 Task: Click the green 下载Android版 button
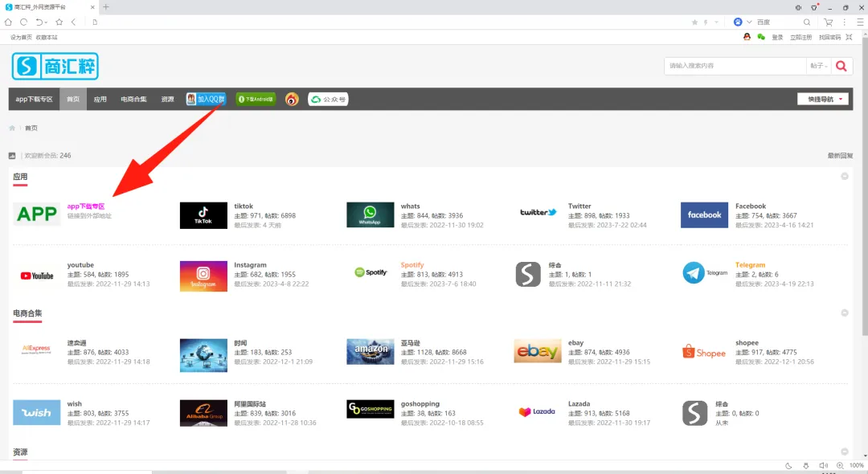256,99
